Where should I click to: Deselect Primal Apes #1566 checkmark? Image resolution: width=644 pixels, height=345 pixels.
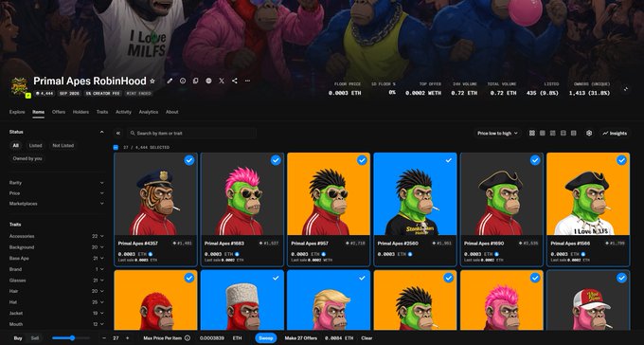(622, 160)
